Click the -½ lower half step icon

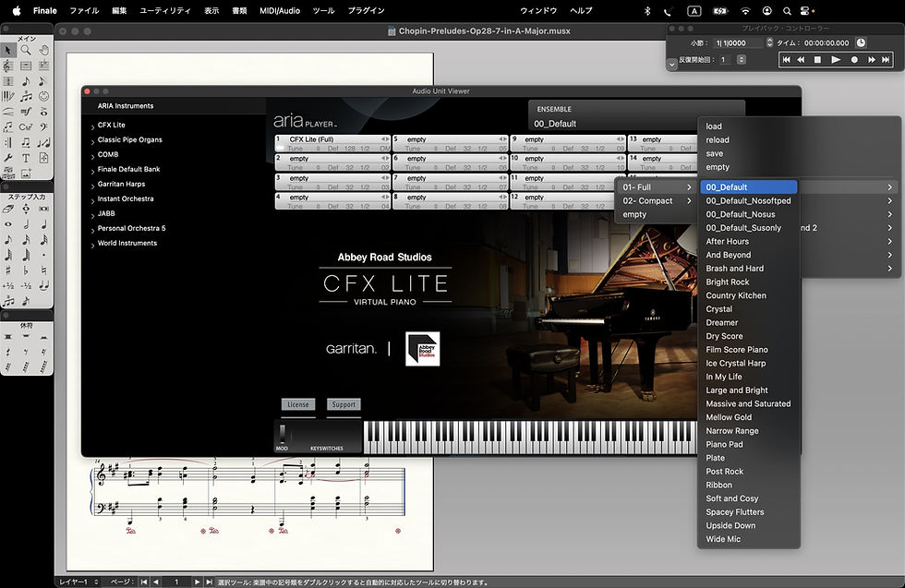pyautogui.click(x=26, y=285)
